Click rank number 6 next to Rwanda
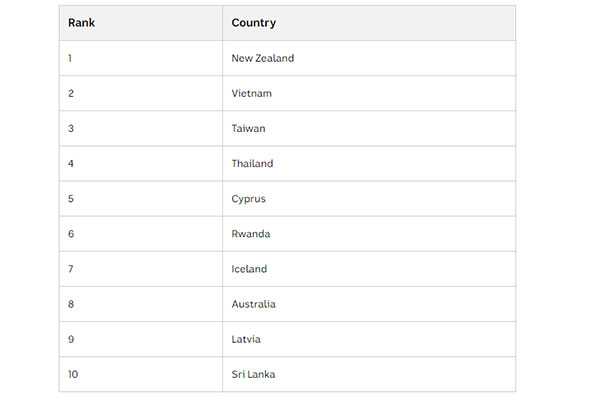Viewport: 600px width, 400px height. coord(71,234)
